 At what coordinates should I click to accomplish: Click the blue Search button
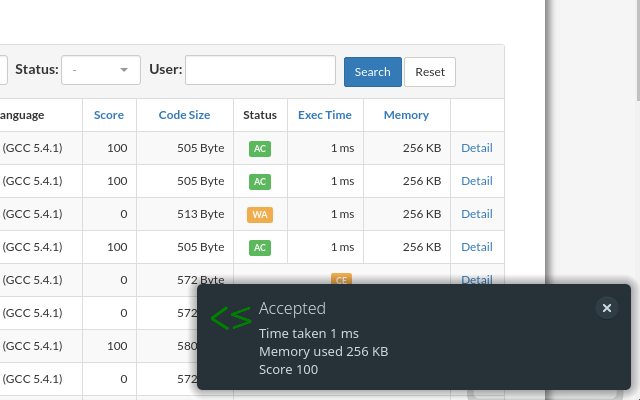373,72
